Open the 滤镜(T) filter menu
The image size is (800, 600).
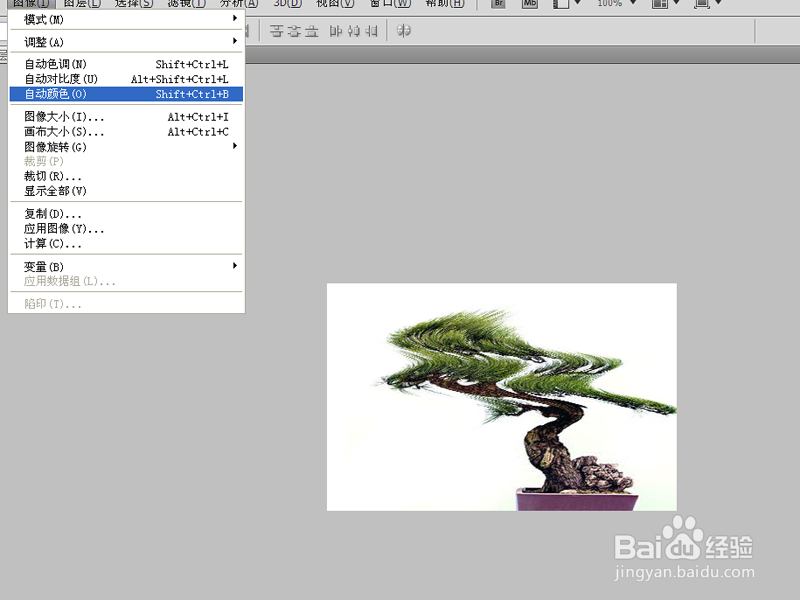tap(186, 3)
